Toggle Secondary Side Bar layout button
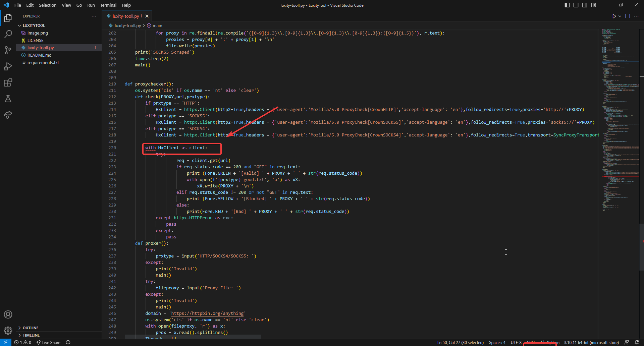This screenshot has height=346, width=644. (585, 5)
